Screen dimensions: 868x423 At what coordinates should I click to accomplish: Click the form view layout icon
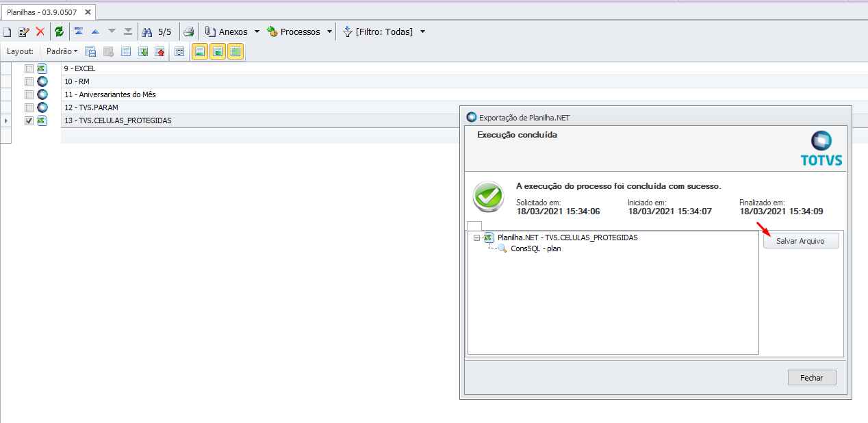[180, 51]
